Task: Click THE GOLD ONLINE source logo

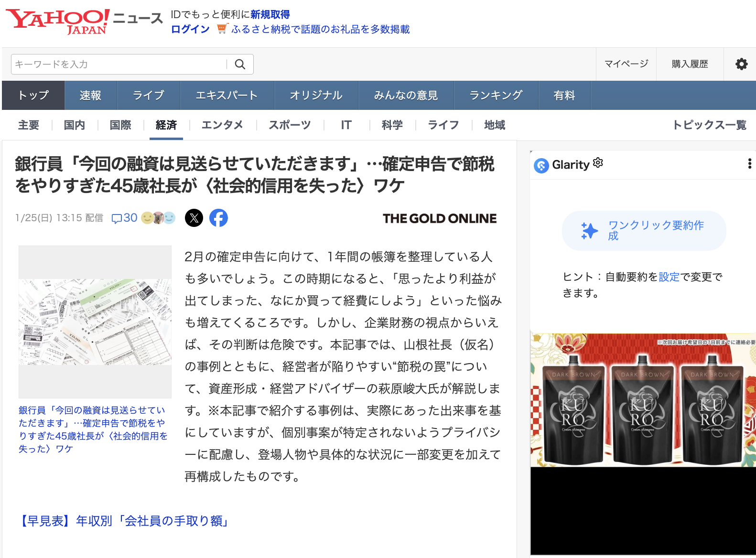Action: click(x=440, y=218)
